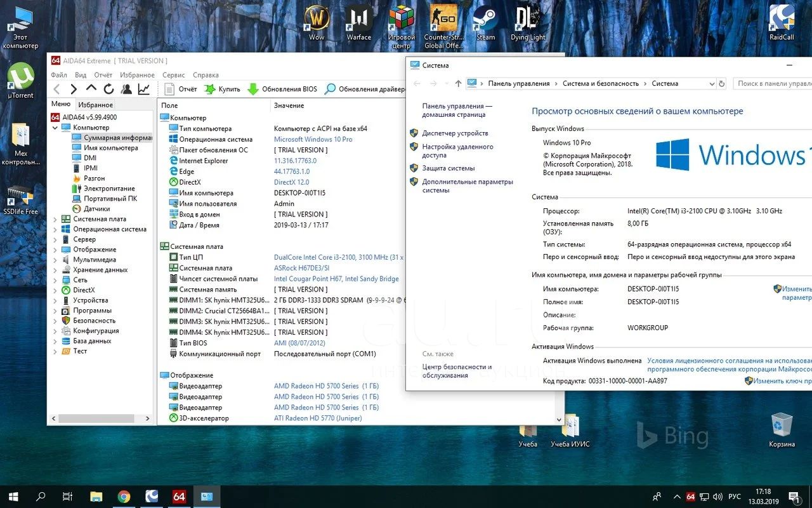The image size is (812, 508).
Task: Click AIDA64 vertical scrollbar down arrow
Action: click(x=559, y=420)
